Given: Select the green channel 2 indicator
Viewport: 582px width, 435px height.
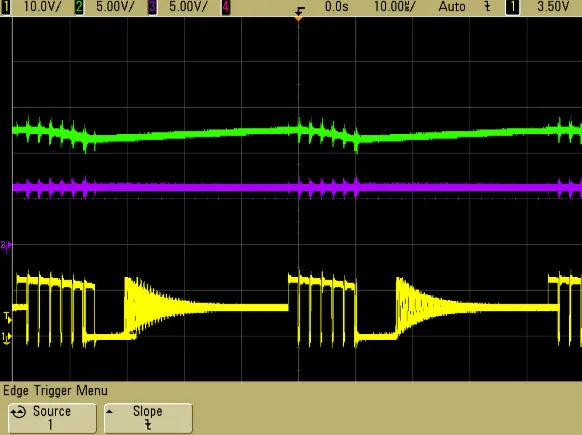Looking at the screenshot, I should pos(79,7).
